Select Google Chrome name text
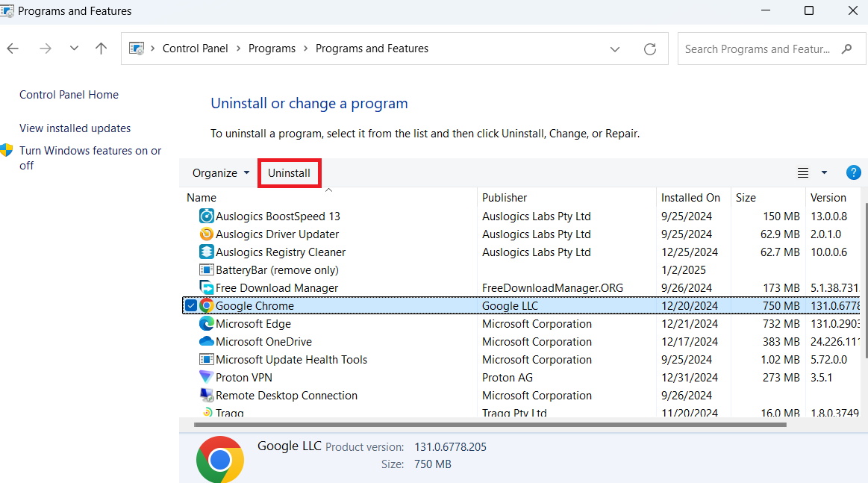Viewport: 868px width, 483px height. click(255, 306)
